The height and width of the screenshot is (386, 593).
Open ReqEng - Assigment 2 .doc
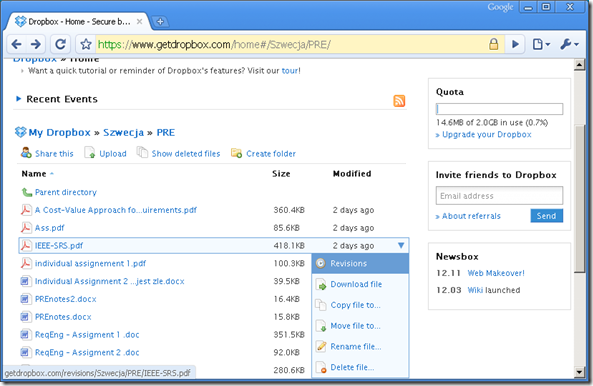pyautogui.click(x=87, y=352)
